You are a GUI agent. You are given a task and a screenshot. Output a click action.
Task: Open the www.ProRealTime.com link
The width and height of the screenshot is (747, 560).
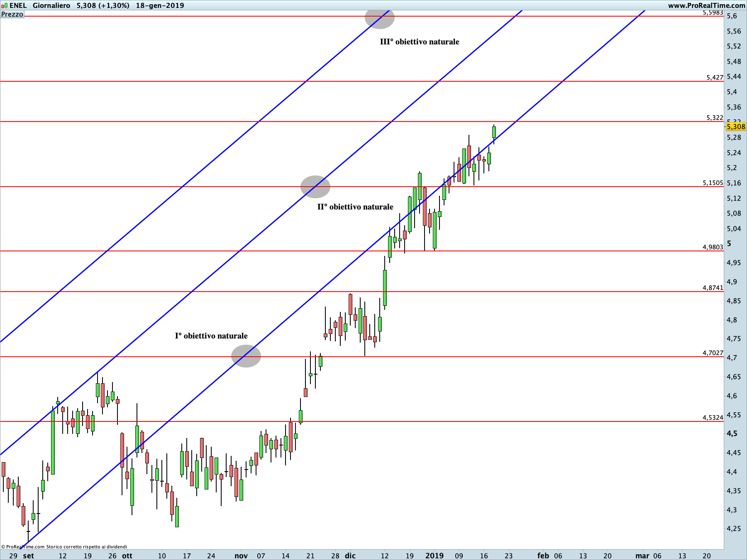706,6
